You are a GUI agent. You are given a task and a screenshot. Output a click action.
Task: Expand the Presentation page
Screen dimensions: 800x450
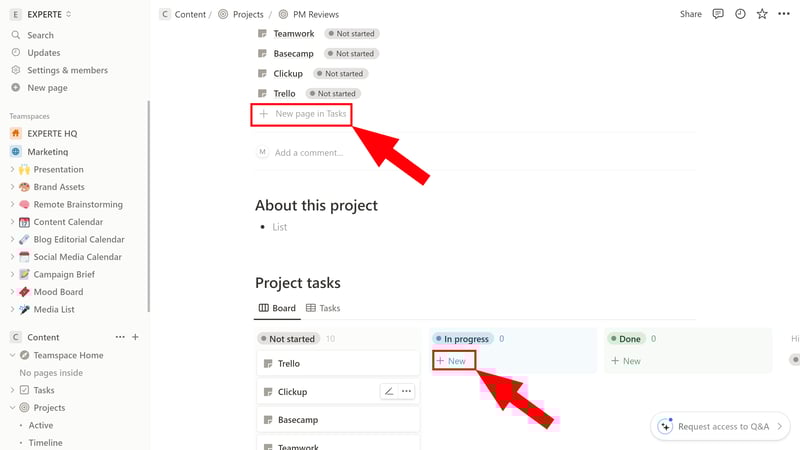[12, 169]
